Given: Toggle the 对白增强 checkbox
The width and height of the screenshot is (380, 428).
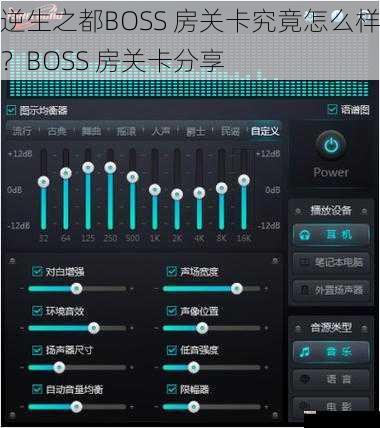Looking at the screenshot, I should point(37,271).
